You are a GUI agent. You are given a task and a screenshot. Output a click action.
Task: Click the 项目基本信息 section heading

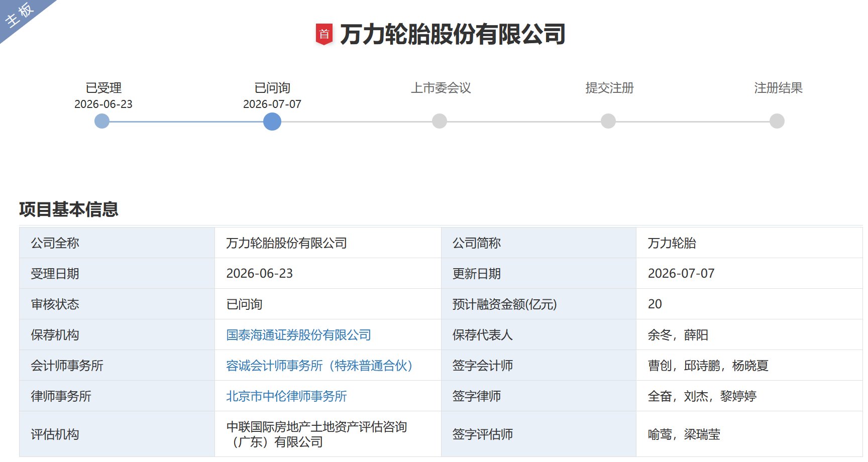69,209
